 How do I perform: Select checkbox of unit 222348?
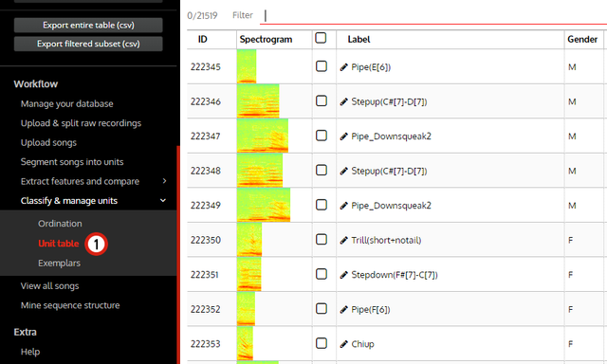coord(322,171)
